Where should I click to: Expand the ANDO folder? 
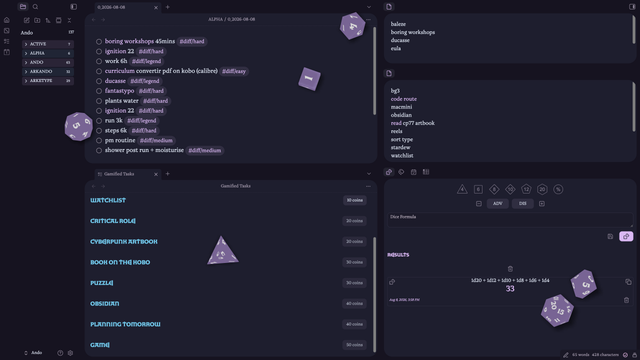47,62
